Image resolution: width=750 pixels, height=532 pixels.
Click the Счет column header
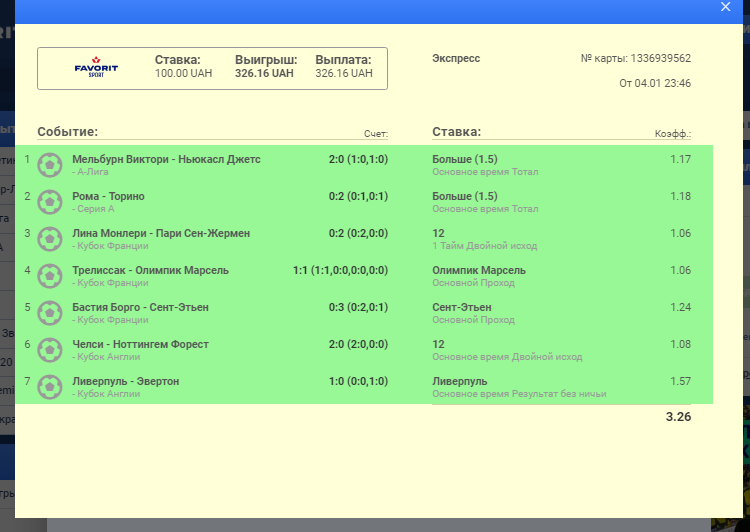click(375, 134)
